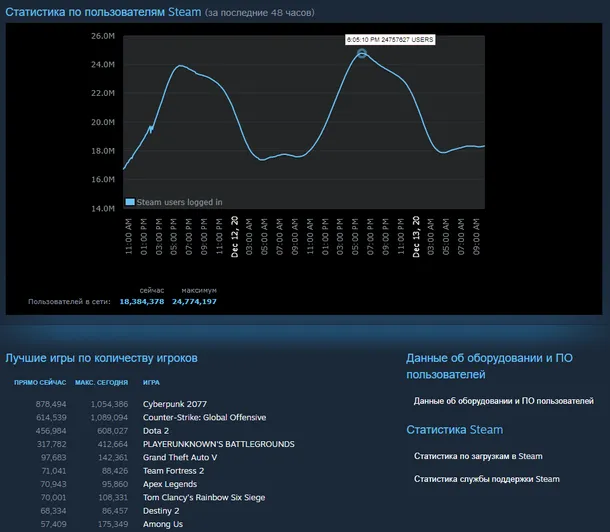Open Статистика службы поддержки Steam link
The width and height of the screenshot is (610, 532).
point(486,479)
